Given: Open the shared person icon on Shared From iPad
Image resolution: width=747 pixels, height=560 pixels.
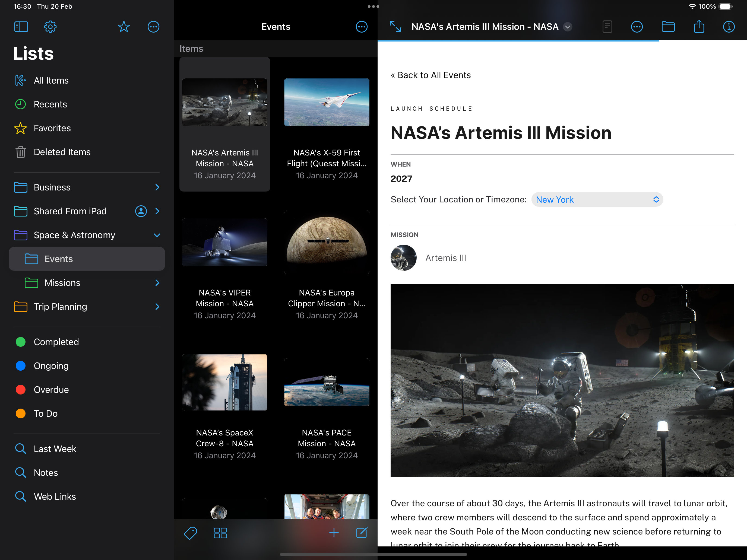Looking at the screenshot, I should [x=141, y=211].
